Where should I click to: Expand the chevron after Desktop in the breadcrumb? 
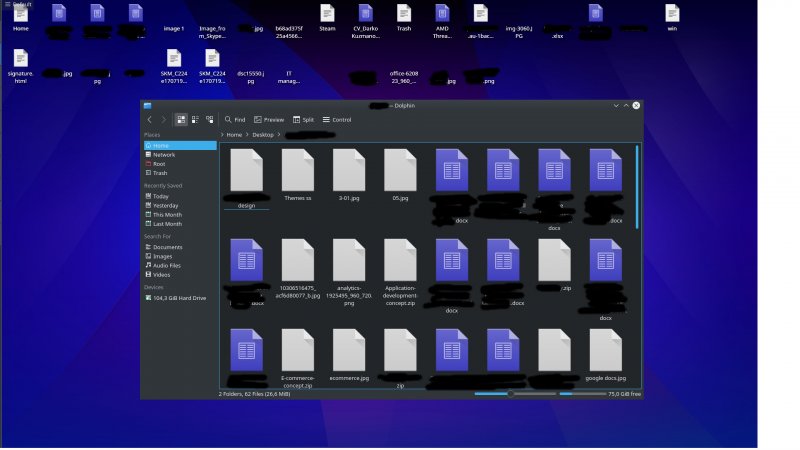[279, 135]
